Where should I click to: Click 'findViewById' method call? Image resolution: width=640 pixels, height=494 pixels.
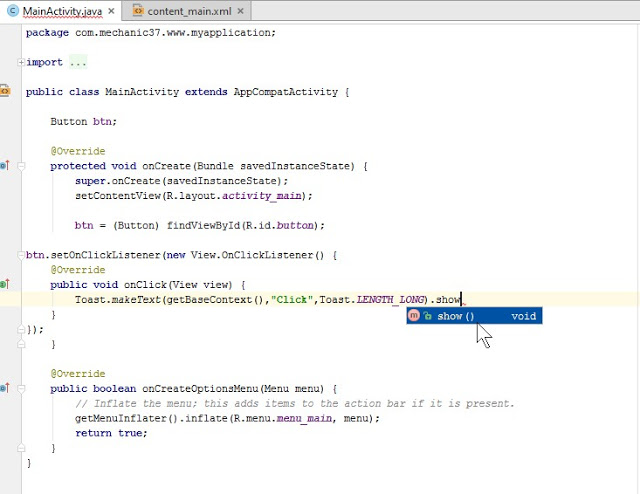203,225
